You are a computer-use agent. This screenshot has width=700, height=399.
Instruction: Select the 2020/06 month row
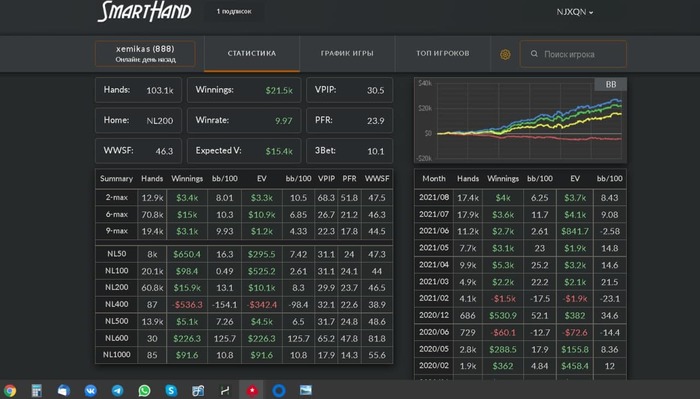click(521, 332)
